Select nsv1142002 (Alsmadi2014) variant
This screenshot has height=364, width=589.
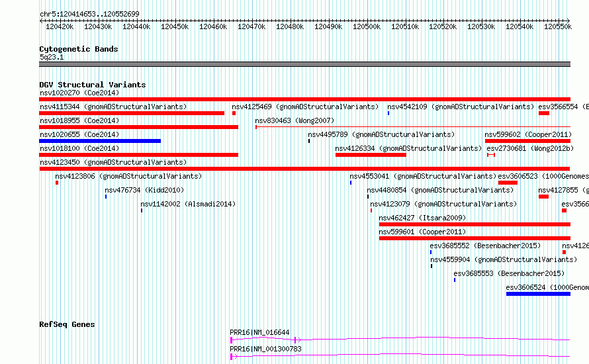tap(188, 204)
